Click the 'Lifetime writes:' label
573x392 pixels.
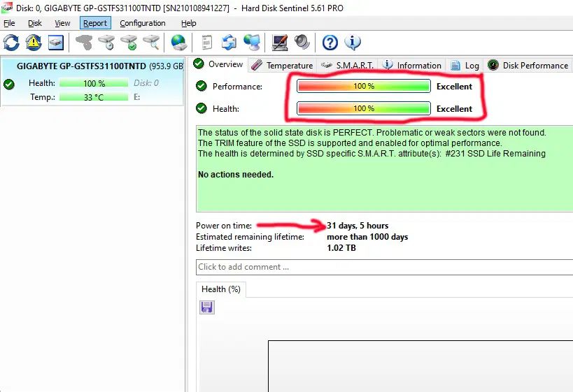[x=224, y=248]
